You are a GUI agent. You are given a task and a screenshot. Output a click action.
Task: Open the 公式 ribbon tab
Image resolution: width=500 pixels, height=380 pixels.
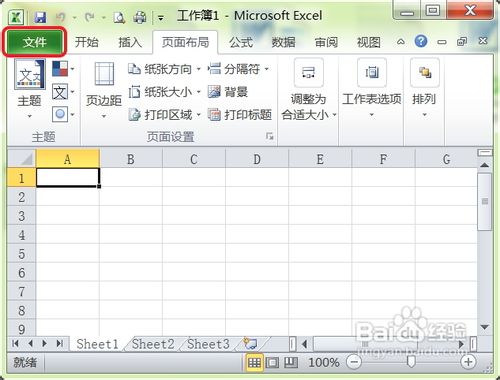(x=241, y=42)
